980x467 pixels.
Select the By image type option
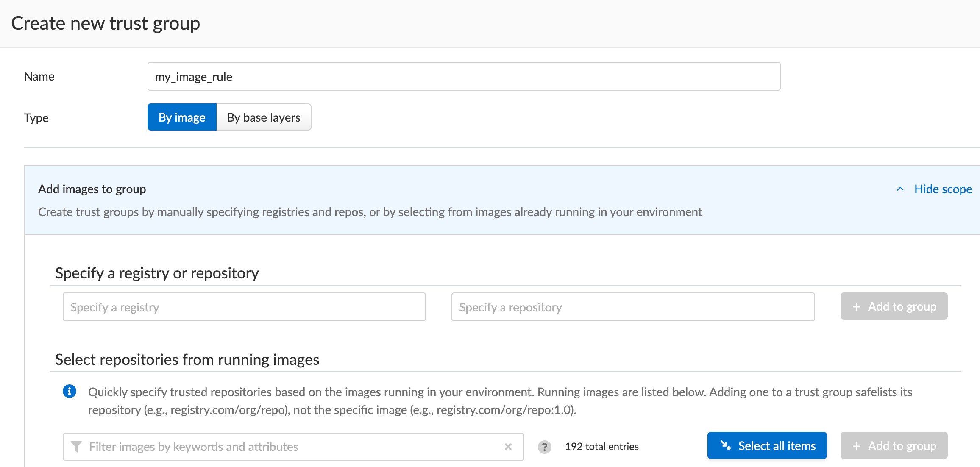[181, 117]
